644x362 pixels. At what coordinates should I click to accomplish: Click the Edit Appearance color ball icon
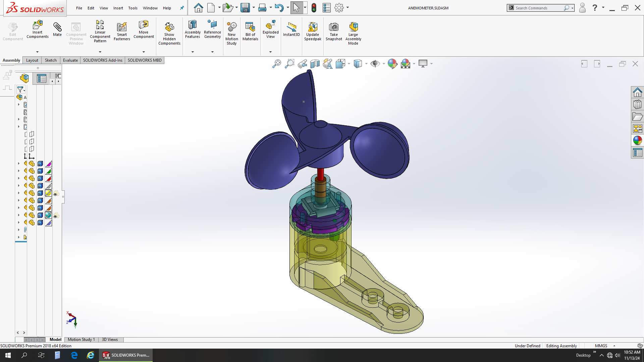click(x=392, y=64)
